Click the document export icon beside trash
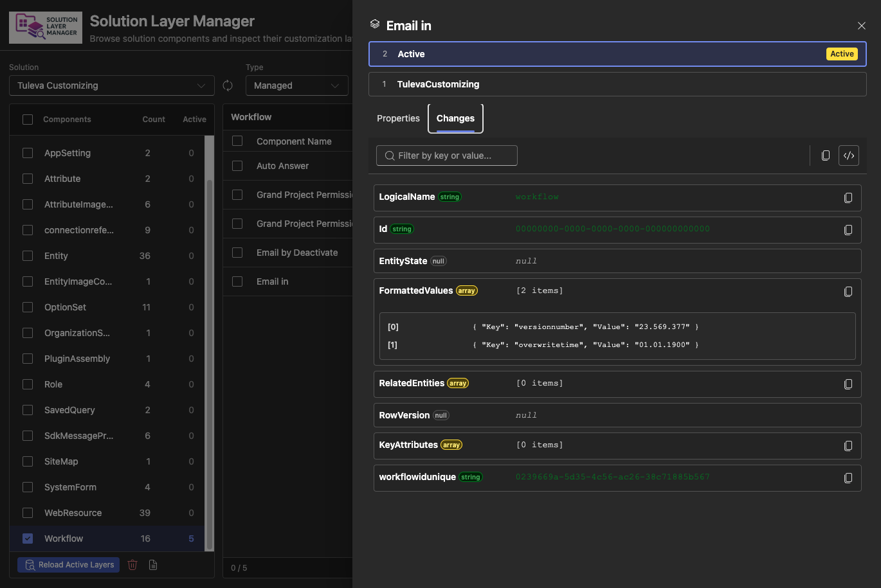Screen dimensions: 881x588 (x=153, y=565)
